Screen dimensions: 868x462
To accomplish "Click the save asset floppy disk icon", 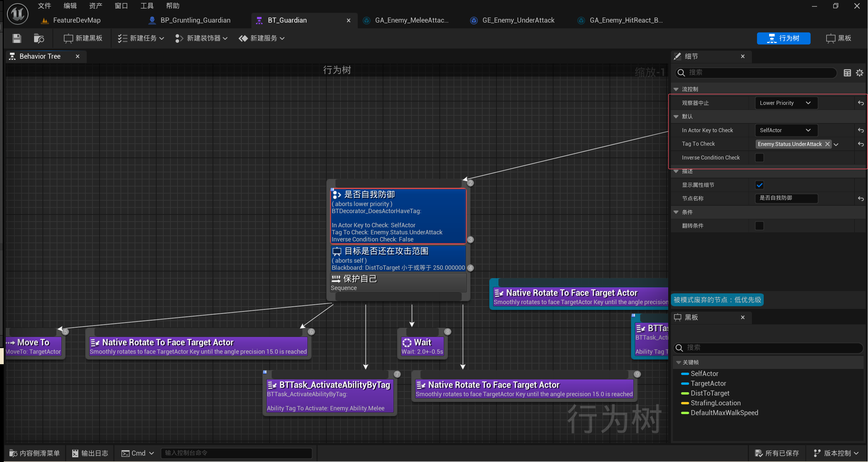I will (x=17, y=38).
